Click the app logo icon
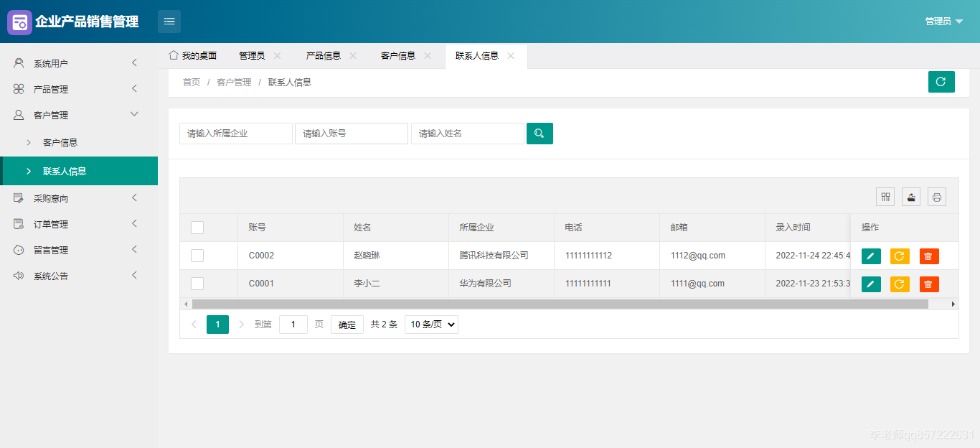 (x=20, y=22)
